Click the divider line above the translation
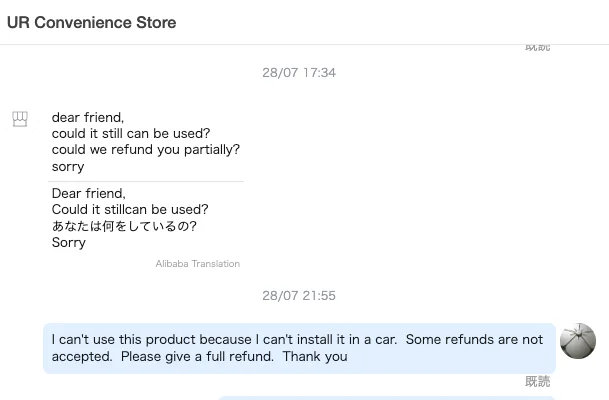The image size is (609, 400). click(x=148, y=181)
